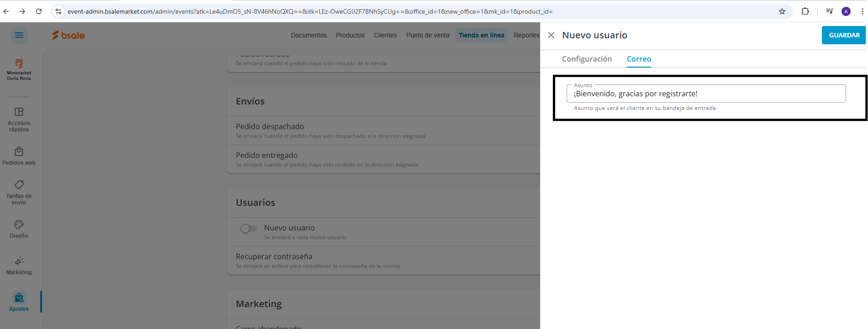This screenshot has width=868, height=329.
Task: Open Diseño in the sidebar
Action: (19, 229)
